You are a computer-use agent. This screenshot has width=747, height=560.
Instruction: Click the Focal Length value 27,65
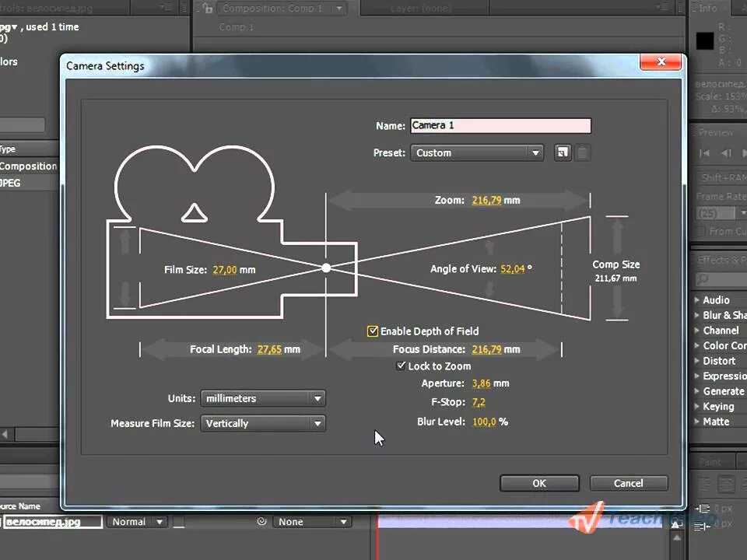[269, 349]
